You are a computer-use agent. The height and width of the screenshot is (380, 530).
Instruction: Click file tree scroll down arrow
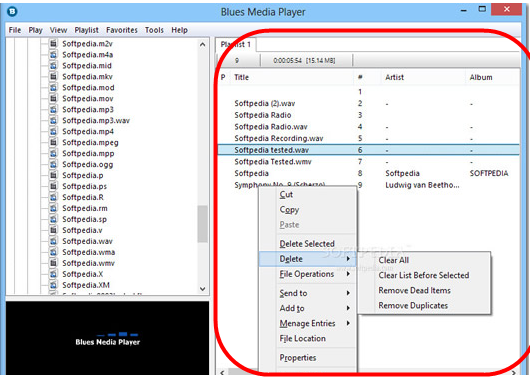[x=202, y=289]
